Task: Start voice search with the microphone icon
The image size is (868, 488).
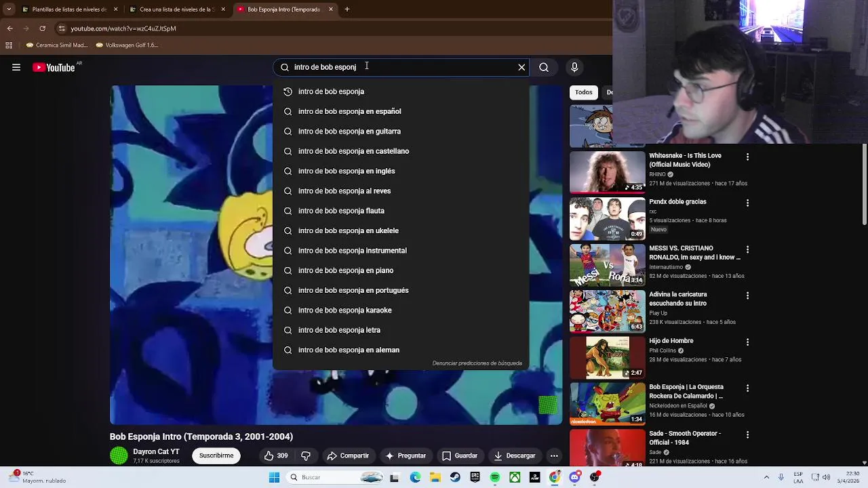Action: coord(574,67)
